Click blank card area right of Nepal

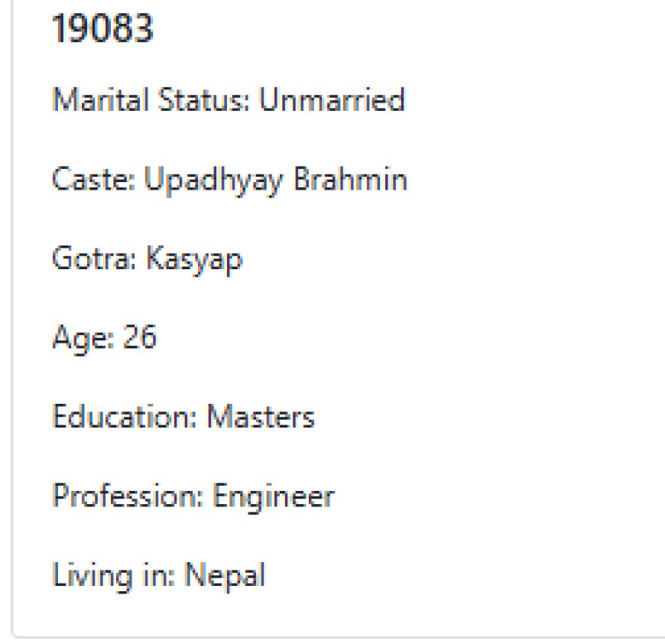[459, 576]
